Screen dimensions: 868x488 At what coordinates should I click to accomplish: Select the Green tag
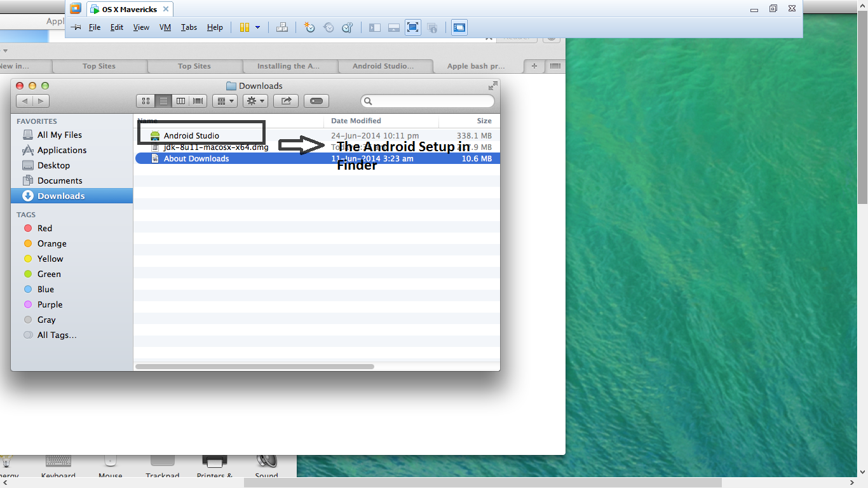(x=49, y=274)
